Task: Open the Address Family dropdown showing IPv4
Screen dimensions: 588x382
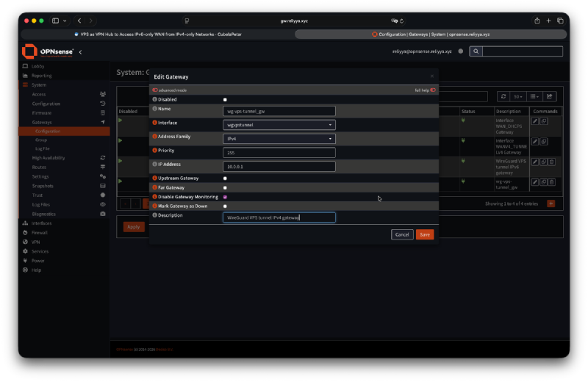Action: [x=279, y=139]
